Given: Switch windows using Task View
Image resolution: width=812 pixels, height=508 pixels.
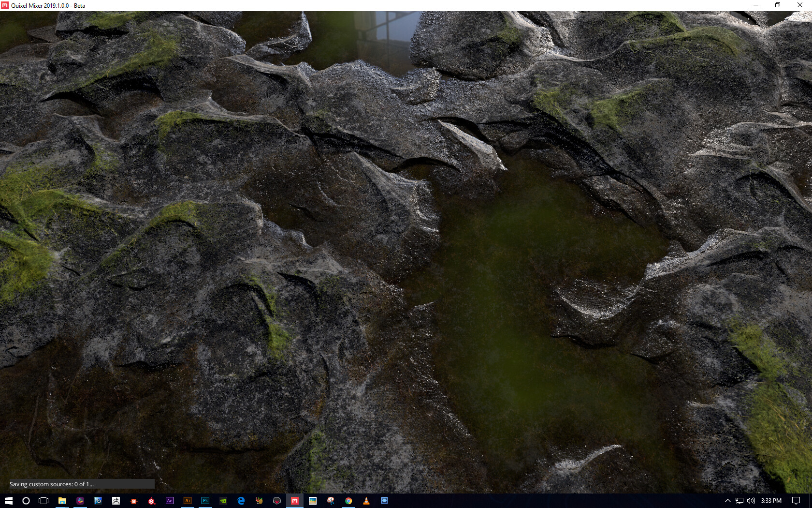Looking at the screenshot, I should point(43,501).
